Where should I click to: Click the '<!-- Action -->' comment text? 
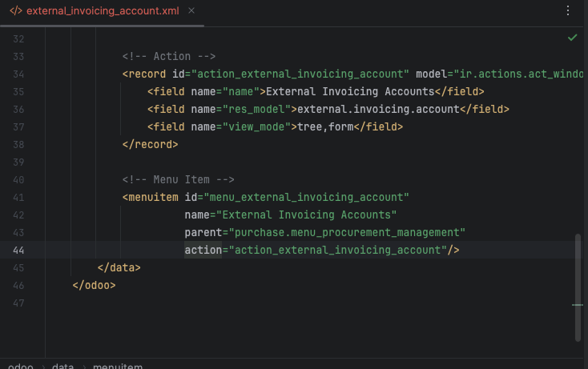169,57
